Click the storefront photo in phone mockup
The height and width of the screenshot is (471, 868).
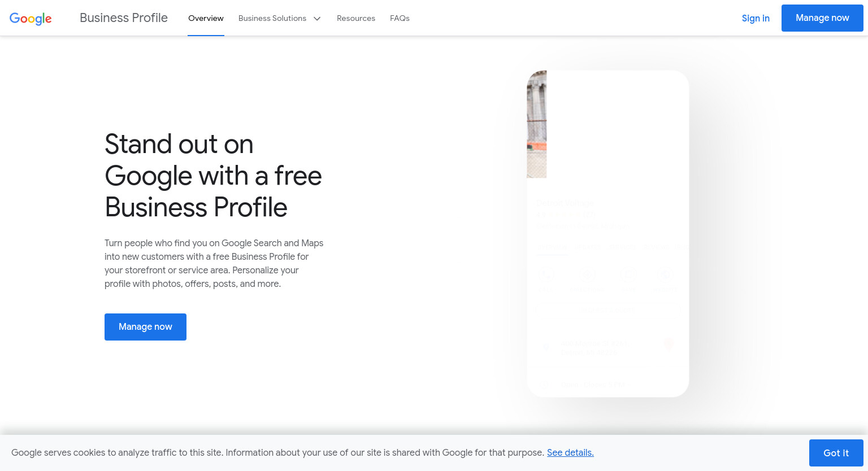pos(537,124)
